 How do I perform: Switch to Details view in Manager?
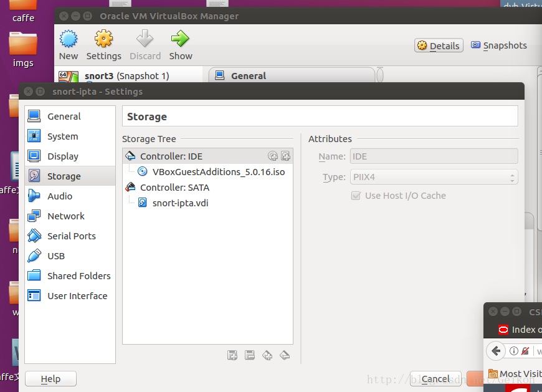(439, 45)
